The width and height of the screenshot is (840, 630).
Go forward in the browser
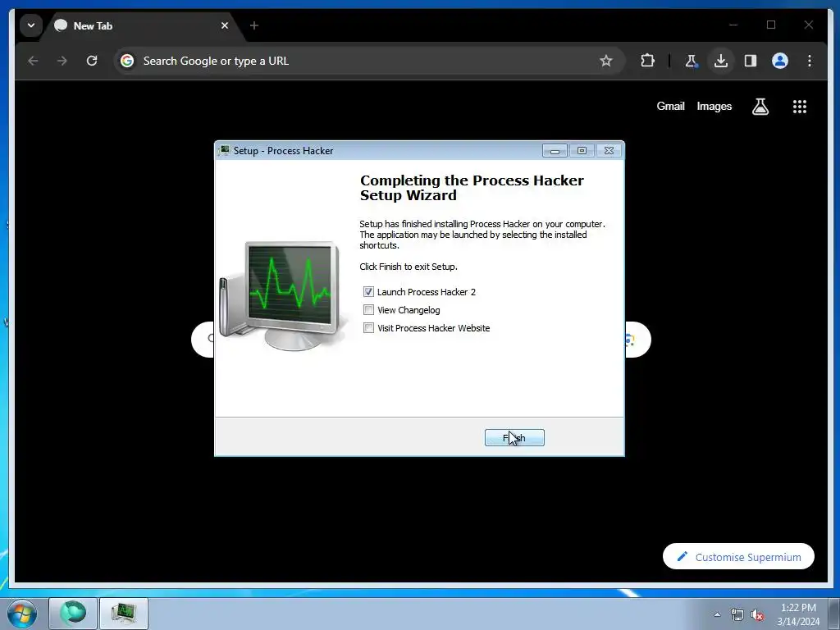pyautogui.click(x=62, y=61)
